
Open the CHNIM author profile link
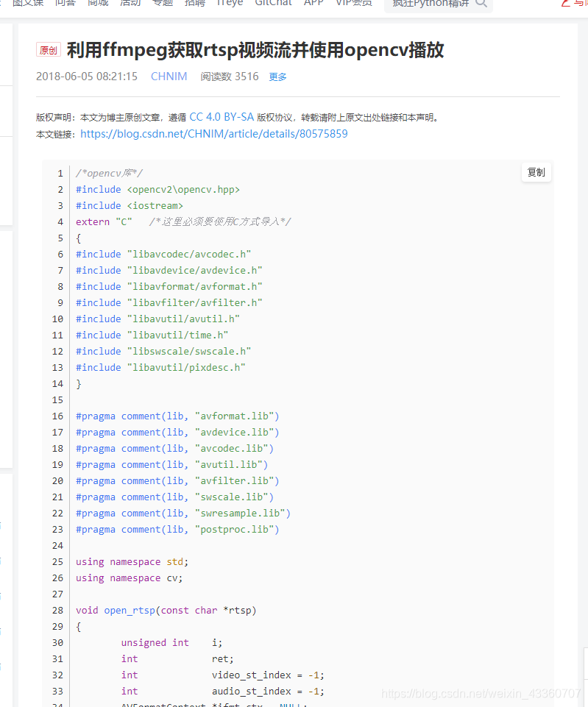169,77
